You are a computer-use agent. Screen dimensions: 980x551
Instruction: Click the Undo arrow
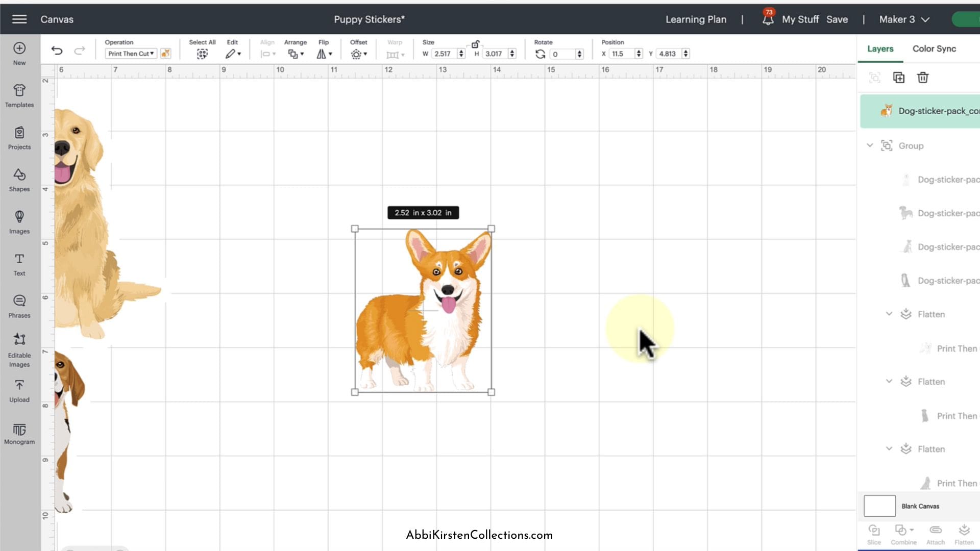click(57, 51)
